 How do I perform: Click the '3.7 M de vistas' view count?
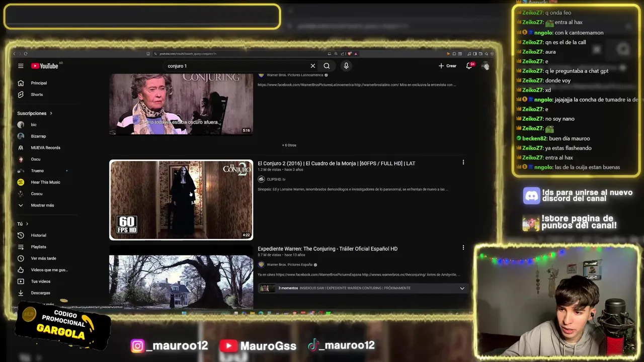pos(269,255)
